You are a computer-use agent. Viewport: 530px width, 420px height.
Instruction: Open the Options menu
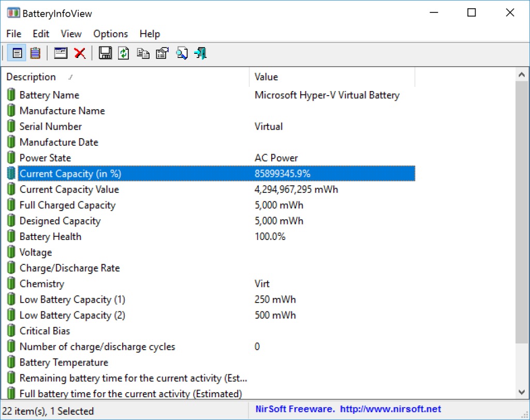click(110, 34)
